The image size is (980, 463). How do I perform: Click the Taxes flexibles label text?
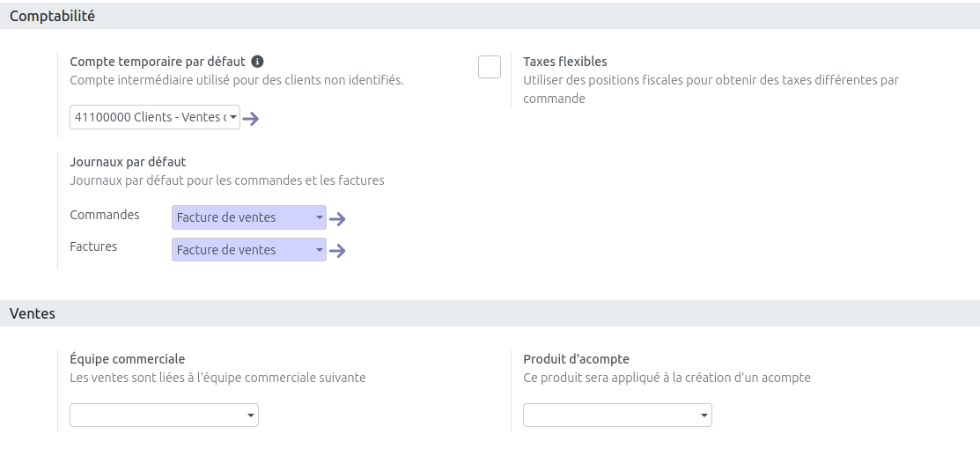tap(564, 62)
